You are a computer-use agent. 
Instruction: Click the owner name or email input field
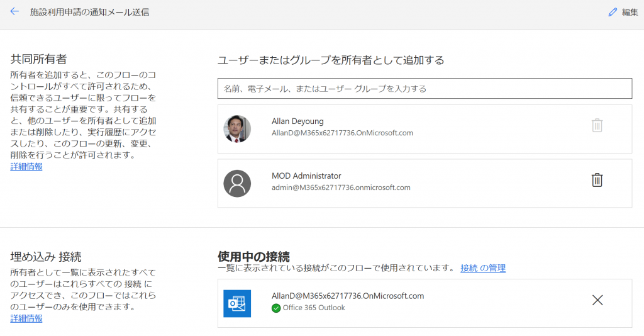(x=425, y=89)
